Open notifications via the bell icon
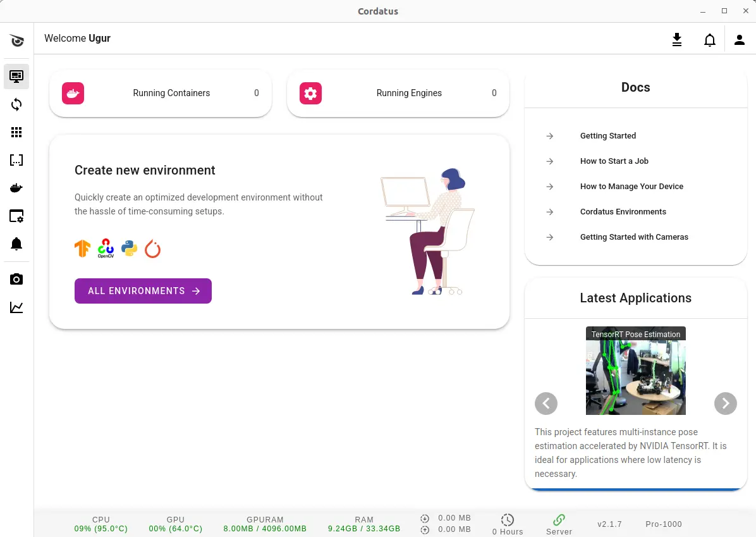 [x=709, y=39]
